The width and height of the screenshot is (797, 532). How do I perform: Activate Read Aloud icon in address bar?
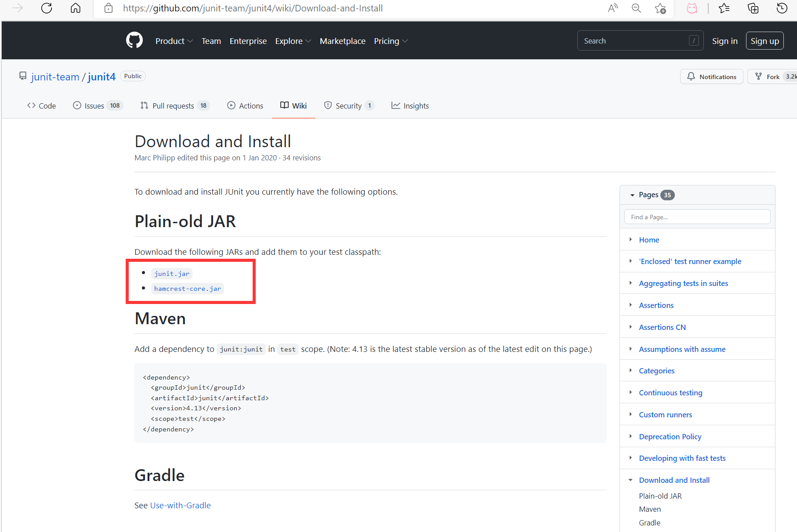[613, 8]
